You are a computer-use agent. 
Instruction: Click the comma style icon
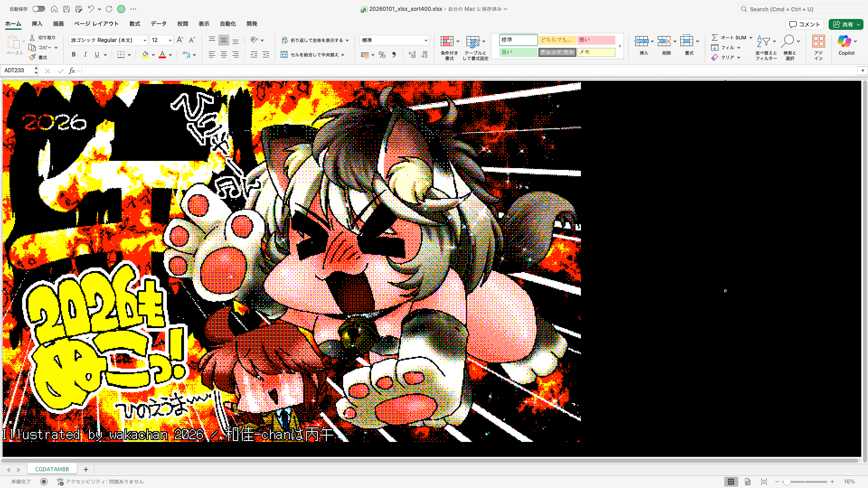coord(394,55)
